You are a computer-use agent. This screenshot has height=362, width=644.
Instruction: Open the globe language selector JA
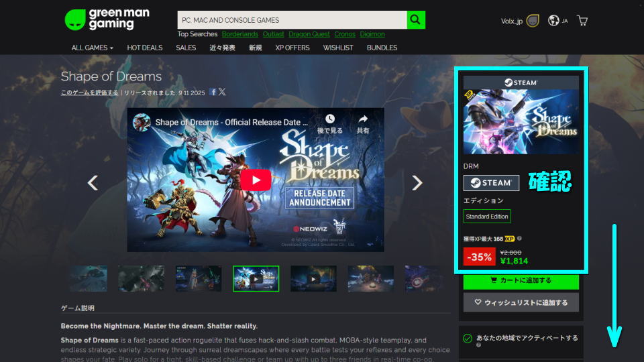[557, 20]
